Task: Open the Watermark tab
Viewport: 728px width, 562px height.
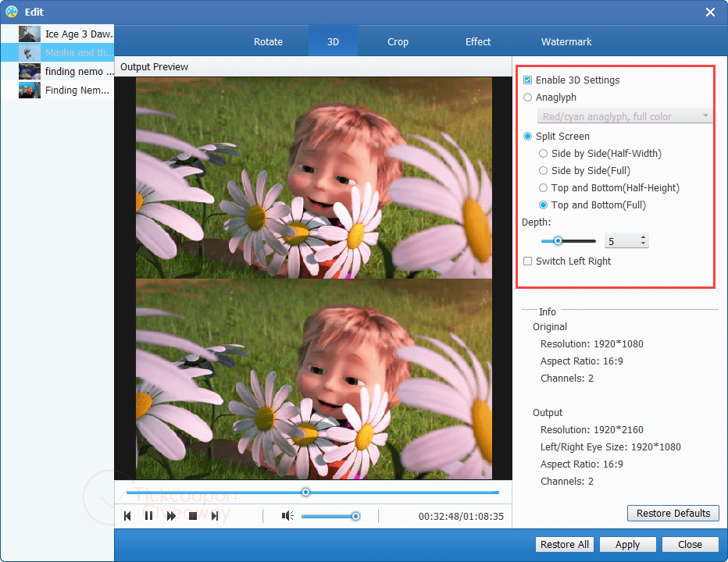Action: 566,42
